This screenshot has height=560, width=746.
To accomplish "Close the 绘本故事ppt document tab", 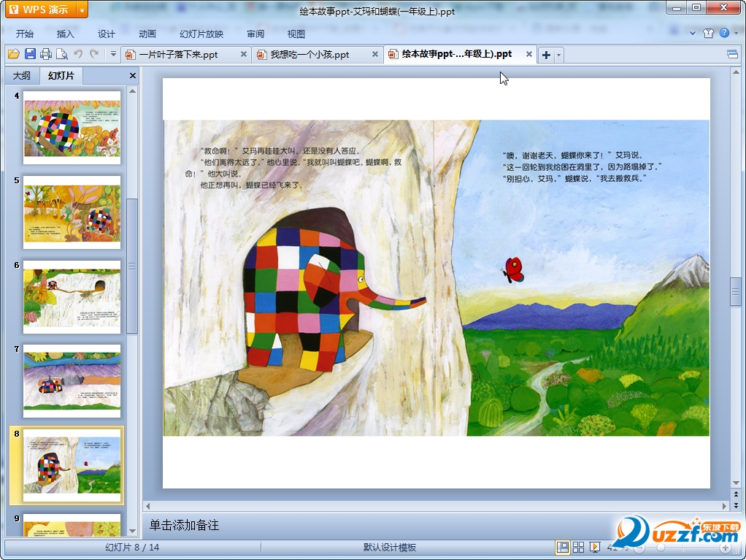I will pos(528,54).
